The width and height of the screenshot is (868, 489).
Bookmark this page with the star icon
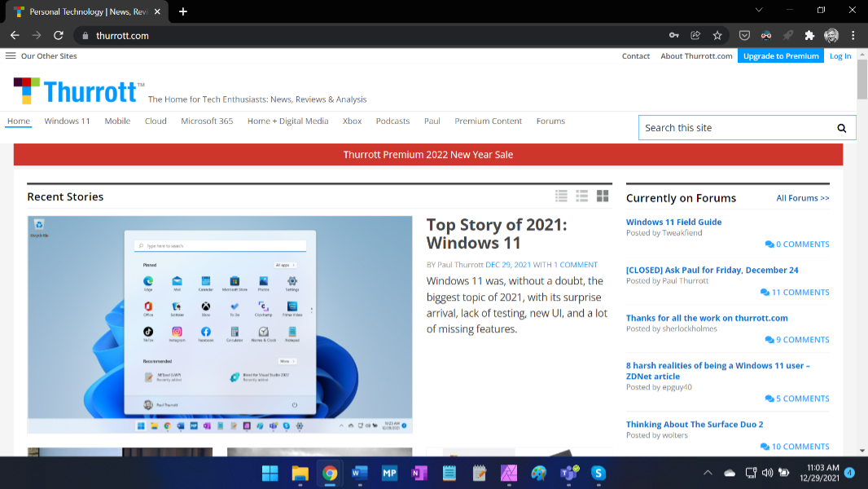tap(717, 36)
